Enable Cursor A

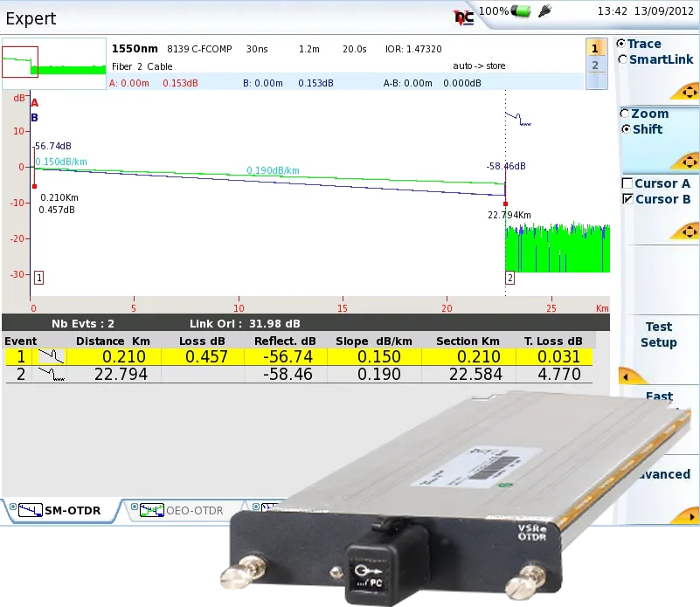click(629, 183)
